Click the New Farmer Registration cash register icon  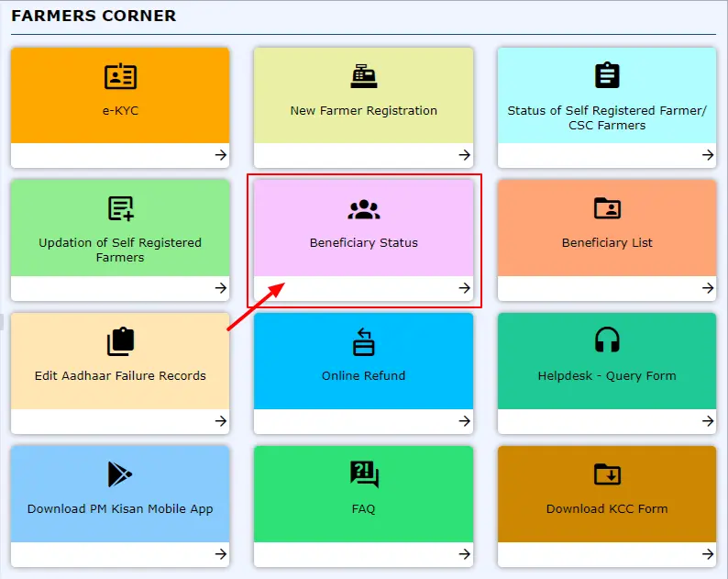pyautogui.click(x=363, y=76)
